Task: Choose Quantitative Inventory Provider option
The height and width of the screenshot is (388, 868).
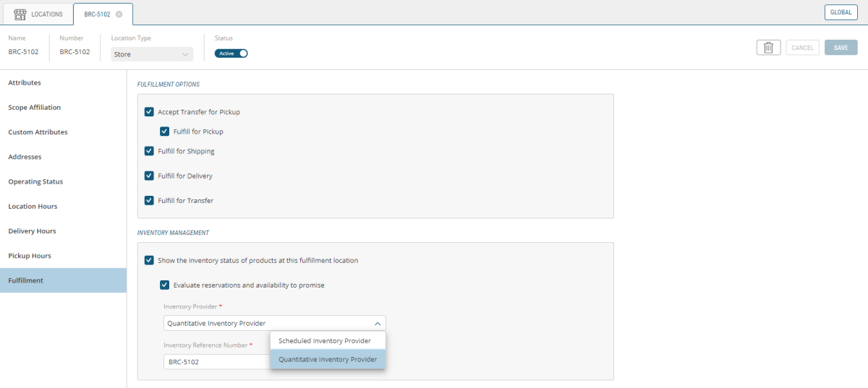Action: click(x=328, y=359)
